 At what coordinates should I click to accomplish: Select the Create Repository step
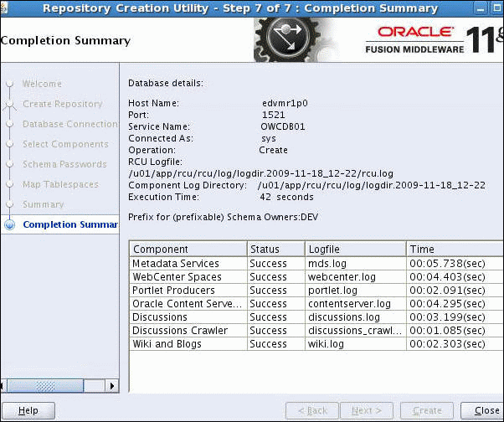click(62, 104)
